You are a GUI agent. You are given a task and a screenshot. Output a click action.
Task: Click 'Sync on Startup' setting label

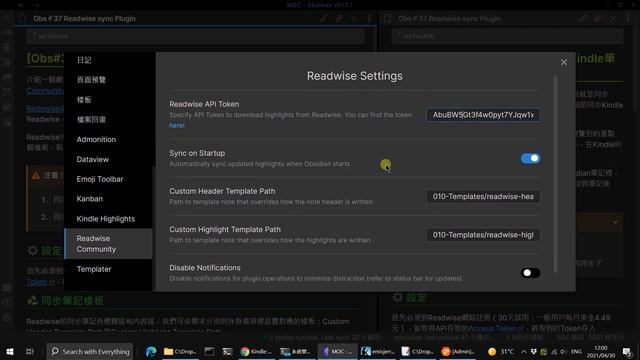point(197,153)
